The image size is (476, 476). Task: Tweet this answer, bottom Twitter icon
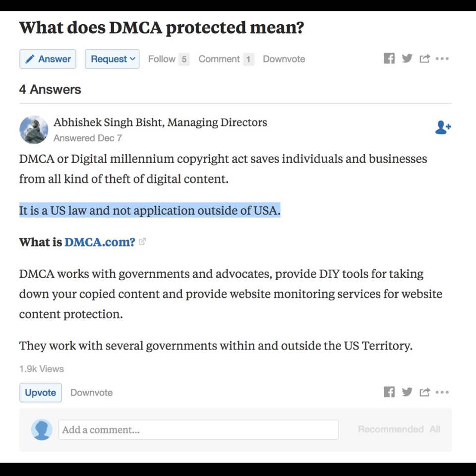[407, 392]
